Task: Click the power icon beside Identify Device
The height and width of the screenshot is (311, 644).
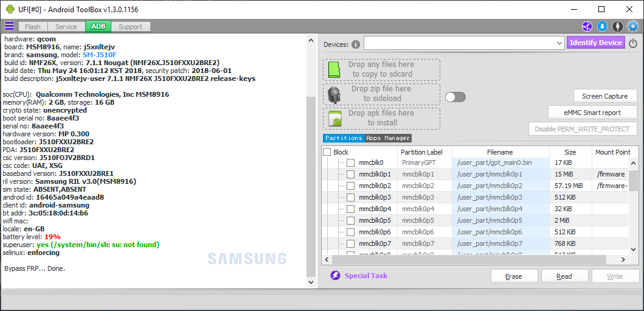Action: (633, 43)
